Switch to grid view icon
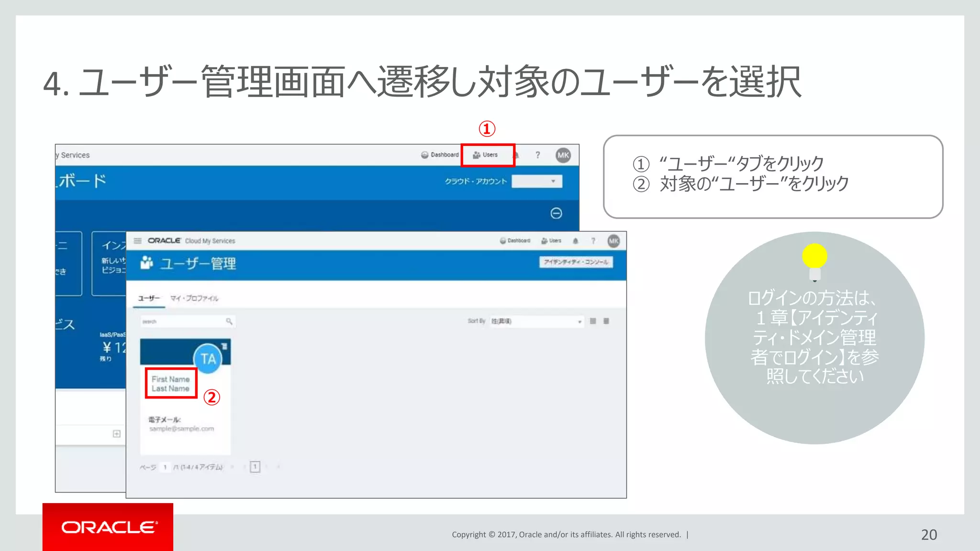980x551 pixels. (x=593, y=321)
